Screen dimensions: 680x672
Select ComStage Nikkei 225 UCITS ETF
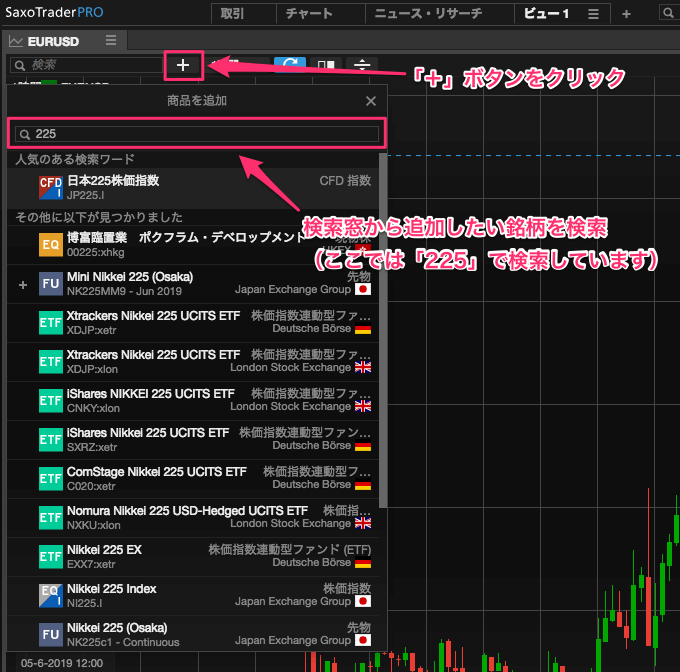[193, 479]
